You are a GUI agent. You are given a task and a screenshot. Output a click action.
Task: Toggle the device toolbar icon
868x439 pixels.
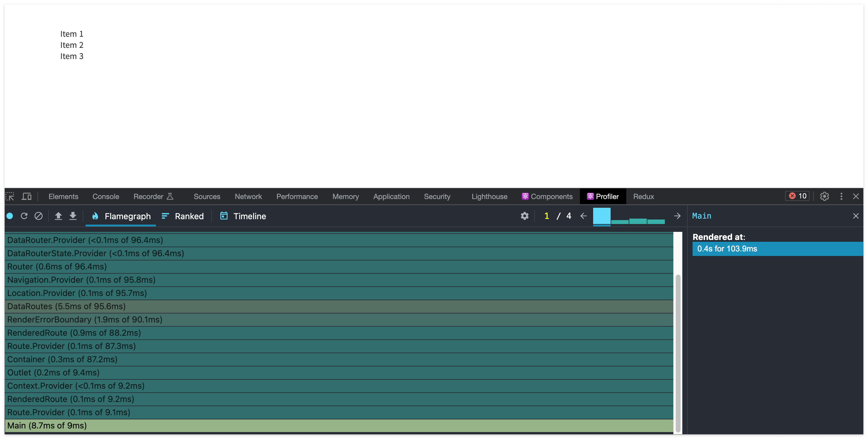click(26, 196)
